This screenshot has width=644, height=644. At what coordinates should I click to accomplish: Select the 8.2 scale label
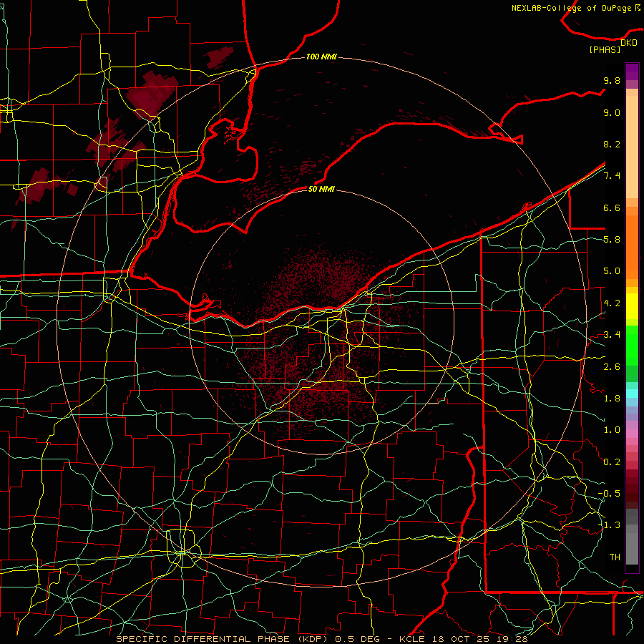612,145
